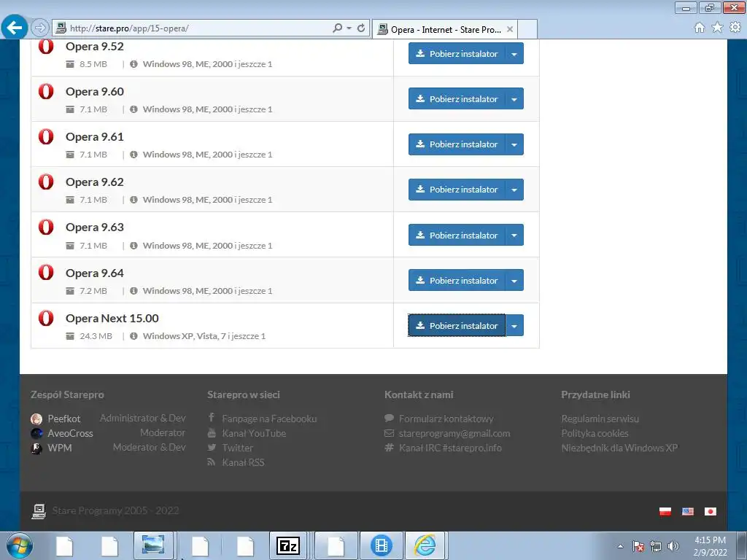The height and width of the screenshot is (560, 747).
Task: Open the picture viewer taskbar icon
Action: pyautogui.click(x=153, y=545)
